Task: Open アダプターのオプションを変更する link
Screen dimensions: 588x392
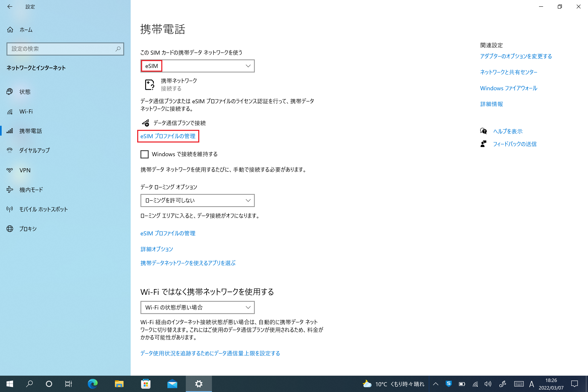Action: [516, 56]
